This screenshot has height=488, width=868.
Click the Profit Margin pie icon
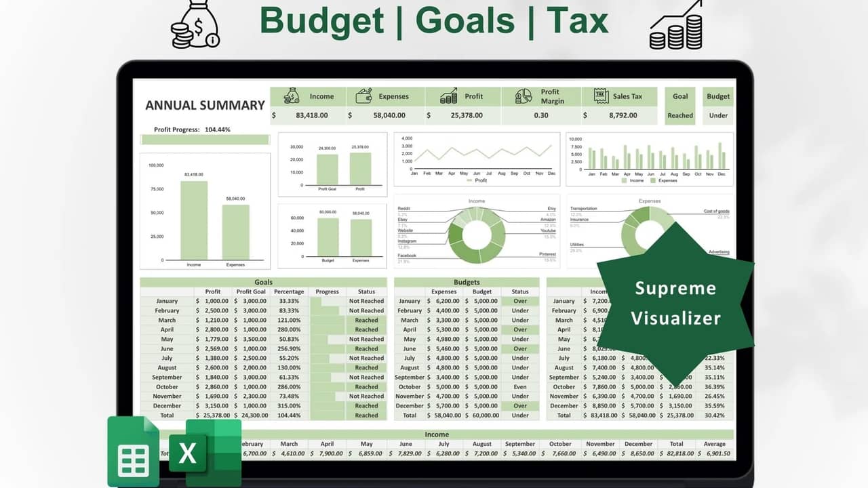(523, 96)
